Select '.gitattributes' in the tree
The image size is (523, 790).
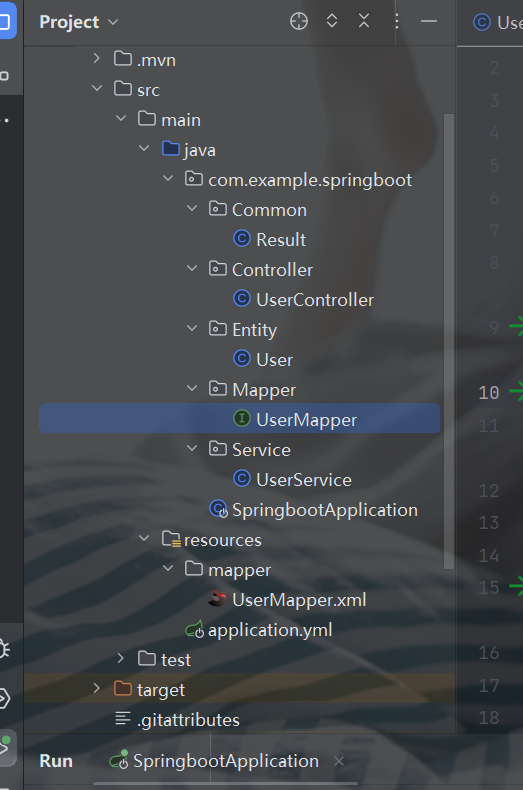tap(188, 720)
